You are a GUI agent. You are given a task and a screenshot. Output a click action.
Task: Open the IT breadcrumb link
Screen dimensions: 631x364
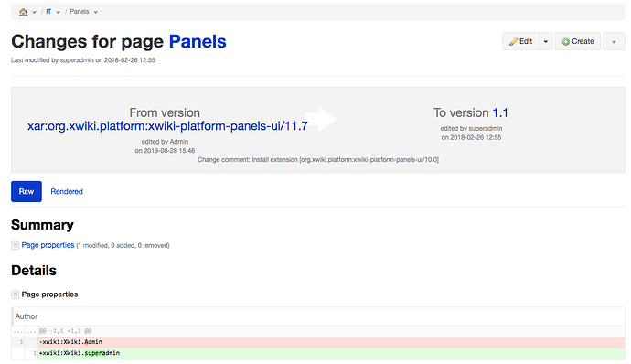[x=48, y=12]
